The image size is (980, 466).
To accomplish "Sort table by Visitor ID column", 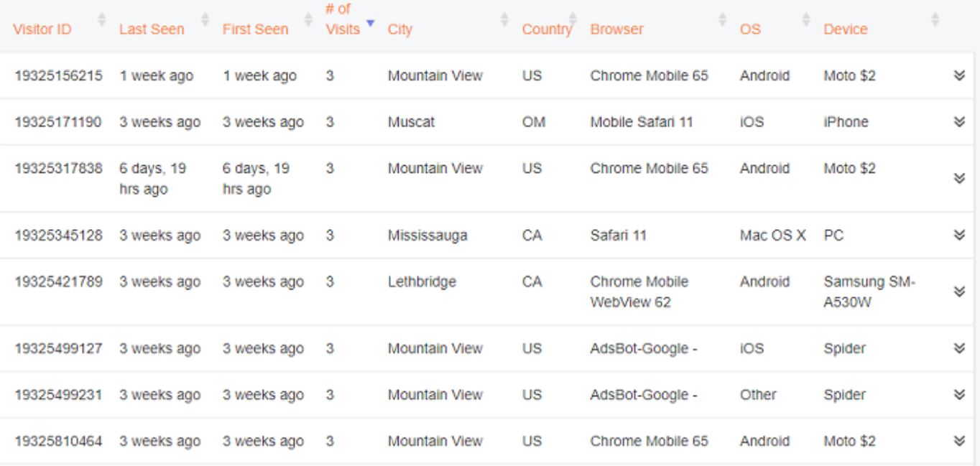I will tap(42, 29).
